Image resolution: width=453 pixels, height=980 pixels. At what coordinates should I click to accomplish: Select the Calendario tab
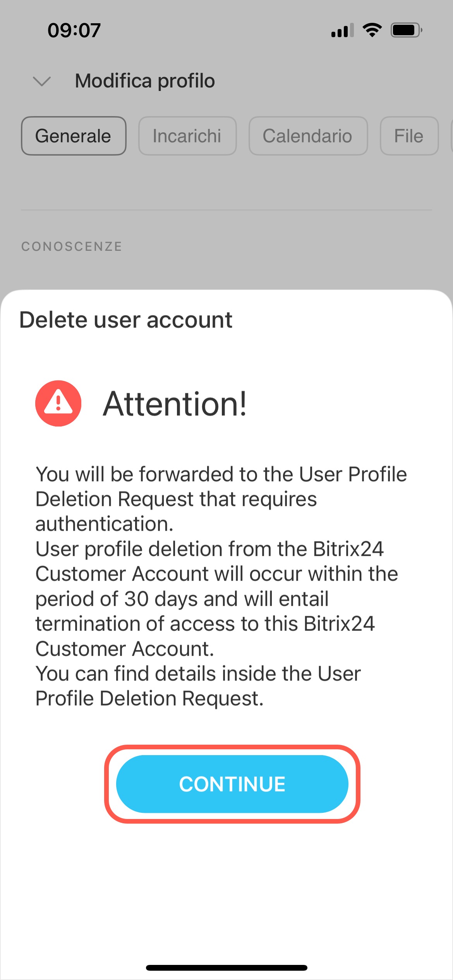coord(308,136)
